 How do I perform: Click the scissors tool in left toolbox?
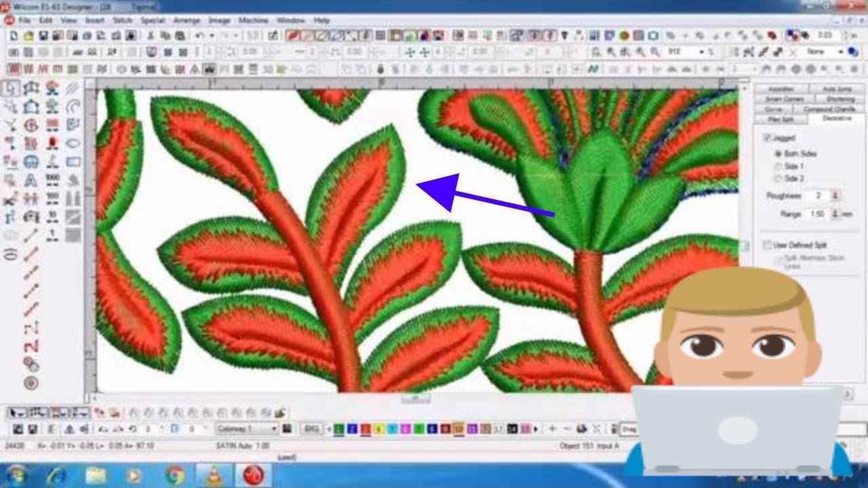(x=10, y=200)
